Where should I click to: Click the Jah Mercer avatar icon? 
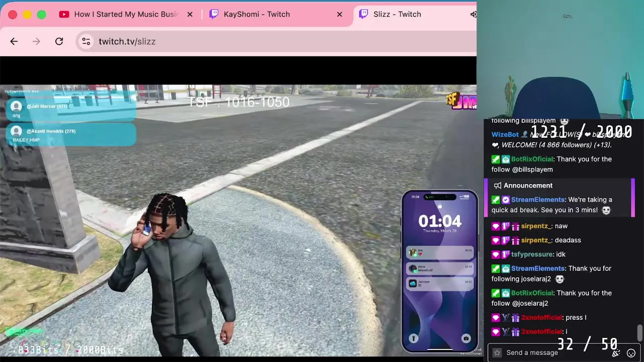click(x=17, y=106)
